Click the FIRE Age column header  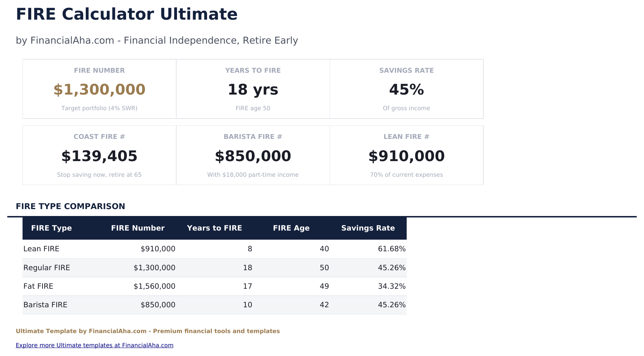click(x=291, y=228)
